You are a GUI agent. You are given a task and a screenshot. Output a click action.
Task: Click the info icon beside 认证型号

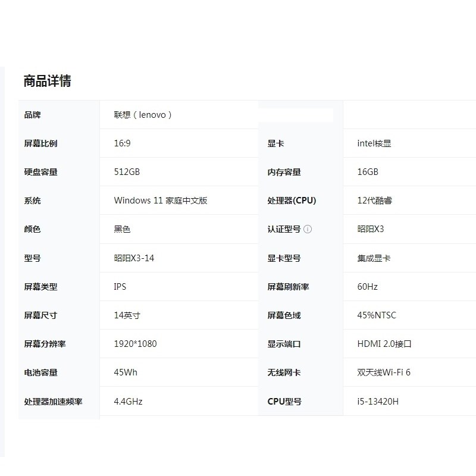click(308, 229)
